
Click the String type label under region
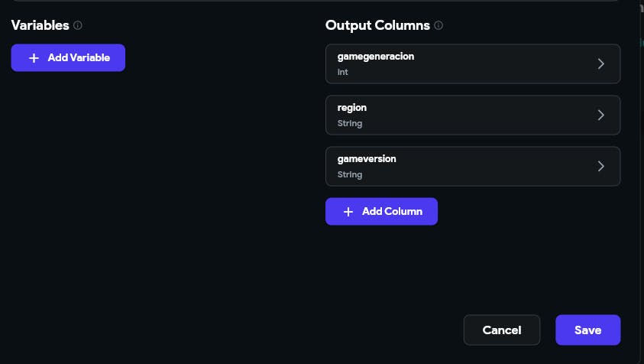pyautogui.click(x=350, y=124)
